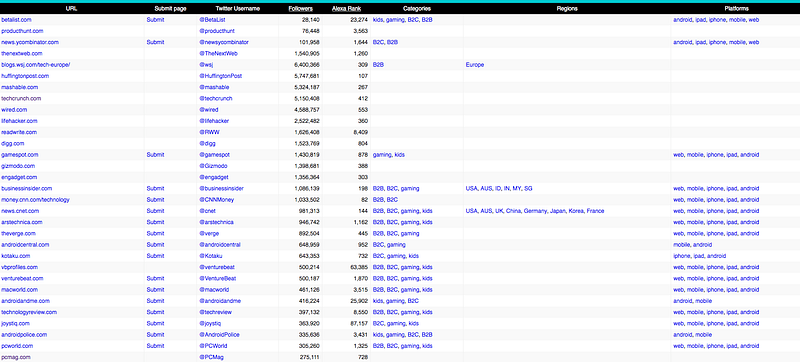Click Submit link for betalist.com
The image size is (800, 362).
tap(155, 20)
